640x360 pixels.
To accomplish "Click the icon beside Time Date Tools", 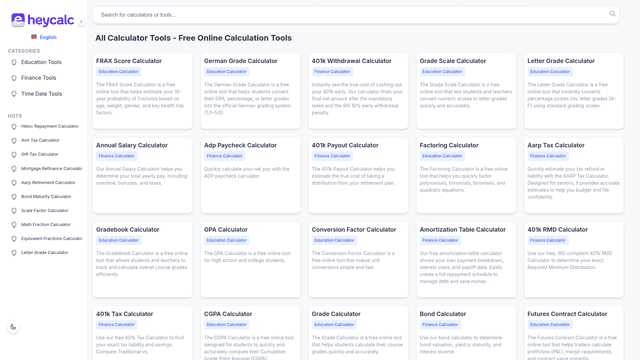I will (x=14, y=94).
